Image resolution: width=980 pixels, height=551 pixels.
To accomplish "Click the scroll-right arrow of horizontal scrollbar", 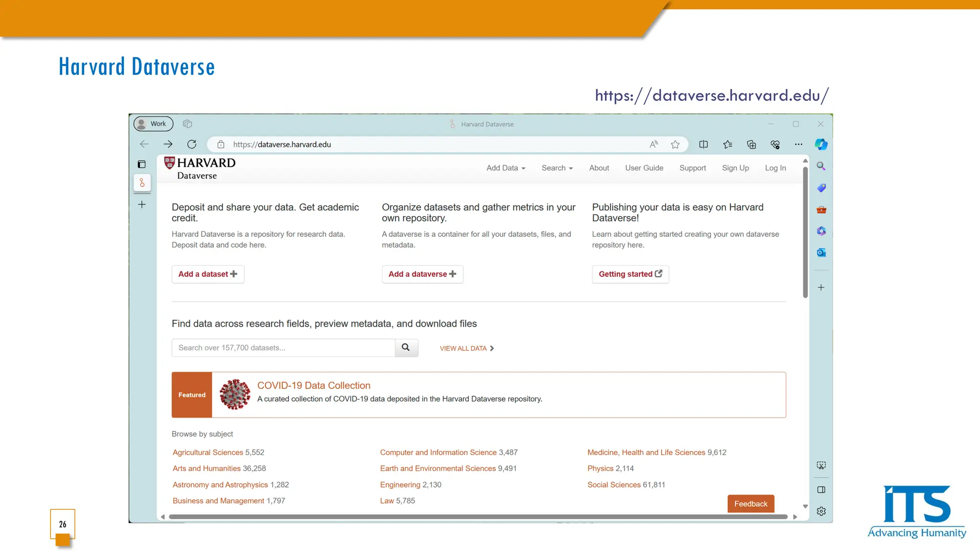I will click(795, 517).
